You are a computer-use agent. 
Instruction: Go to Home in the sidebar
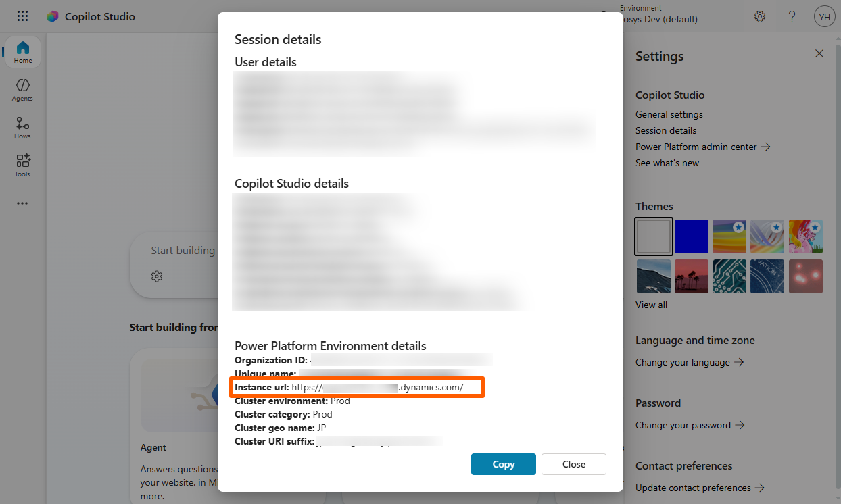pyautogui.click(x=23, y=52)
